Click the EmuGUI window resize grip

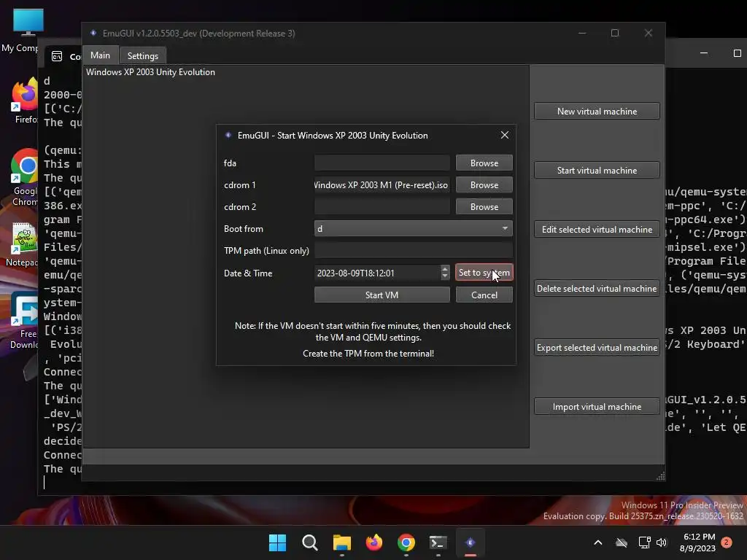click(660, 476)
